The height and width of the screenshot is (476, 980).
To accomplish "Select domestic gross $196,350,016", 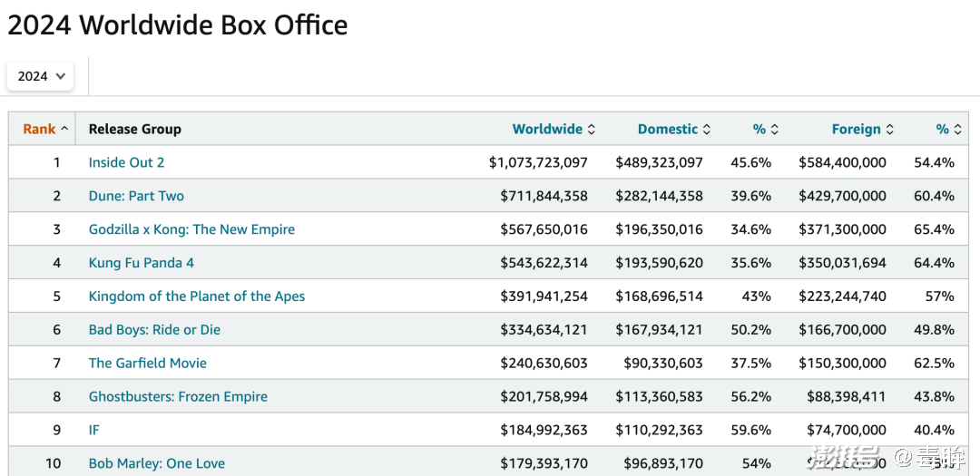I will click(660, 229).
